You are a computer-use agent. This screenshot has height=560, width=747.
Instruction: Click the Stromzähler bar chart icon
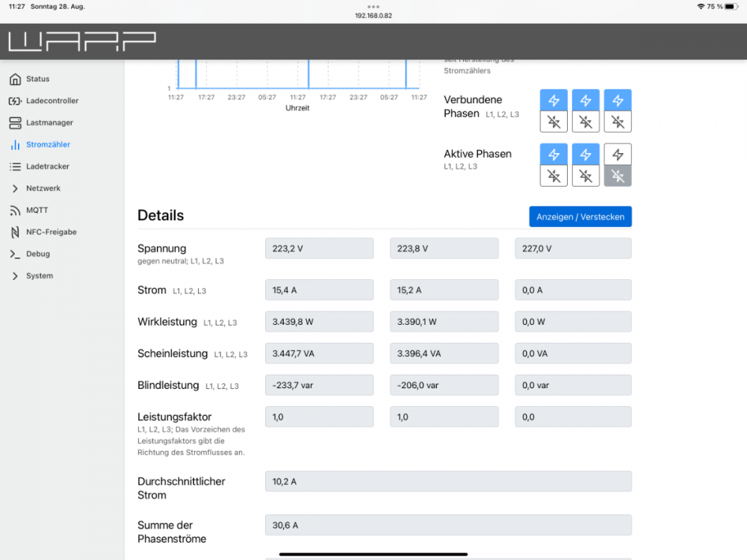tap(15, 145)
